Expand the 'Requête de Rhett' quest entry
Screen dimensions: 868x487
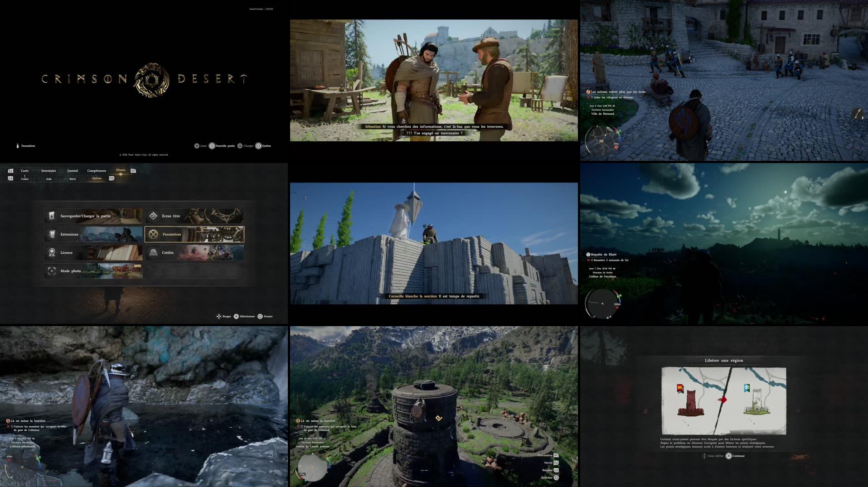pos(604,254)
